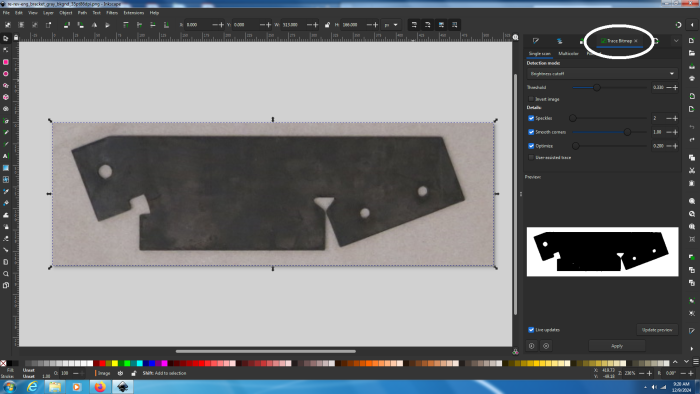The image size is (700, 394).
Task: Select the Text tool
Action: click(x=6, y=156)
